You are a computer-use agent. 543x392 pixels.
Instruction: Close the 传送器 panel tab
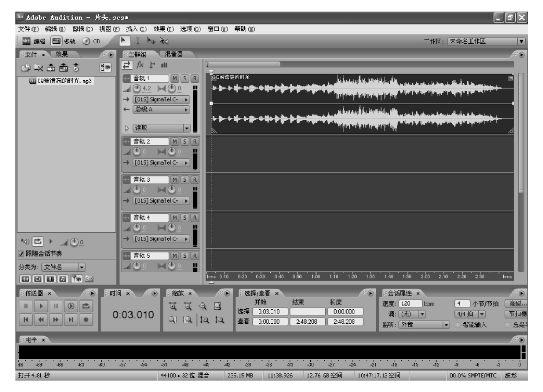coord(49,293)
